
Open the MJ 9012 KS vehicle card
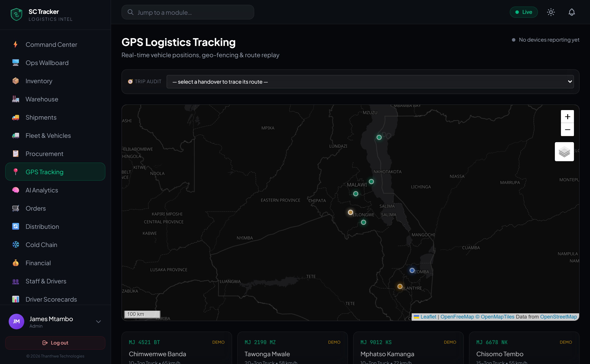click(408, 348)
